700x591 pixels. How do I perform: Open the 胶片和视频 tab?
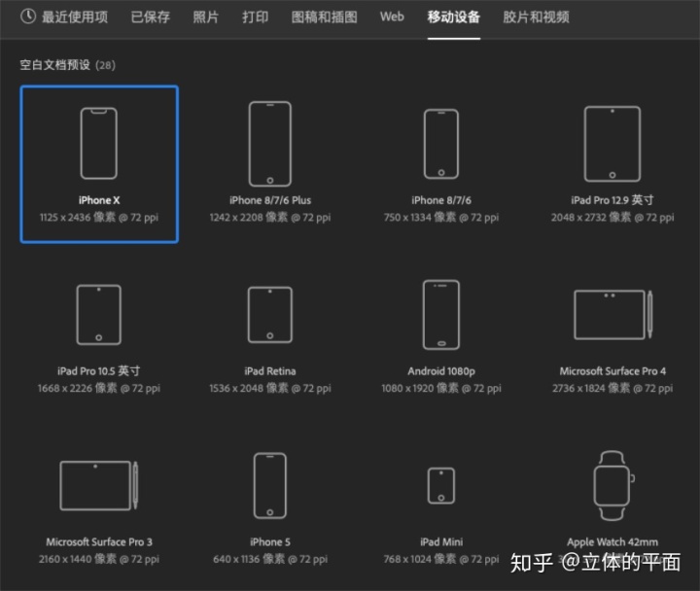point(536,17)
